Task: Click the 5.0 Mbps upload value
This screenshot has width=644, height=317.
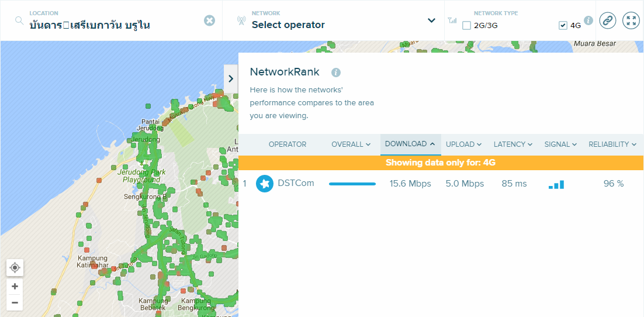Action: click(465, 184)
